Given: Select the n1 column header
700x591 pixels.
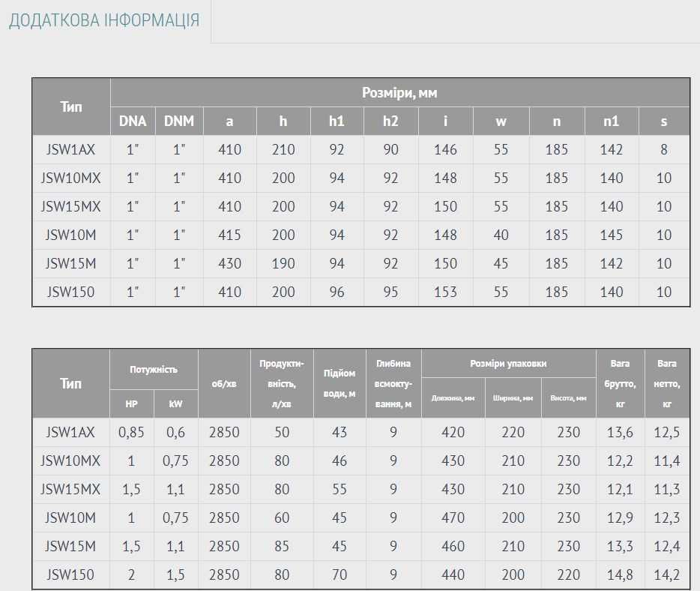Looking at the screenshot, I should [611, 121].
